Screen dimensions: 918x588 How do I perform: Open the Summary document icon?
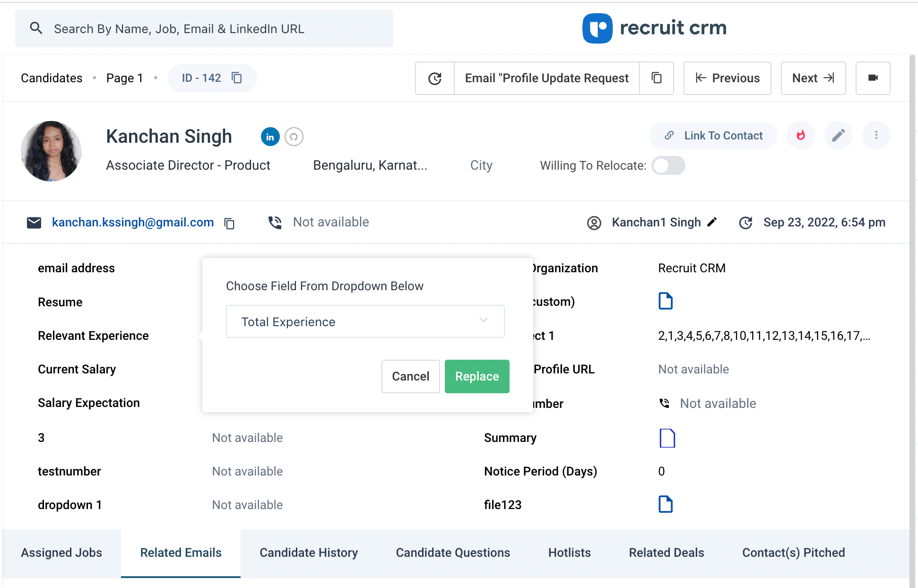[667, 438]
